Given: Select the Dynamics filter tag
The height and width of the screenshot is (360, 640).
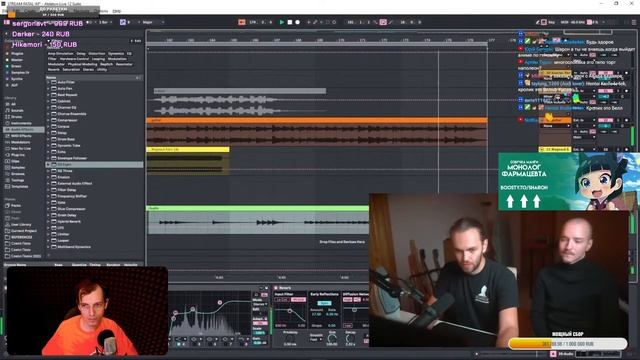Looking at the screenshot, I should (116, 53).
